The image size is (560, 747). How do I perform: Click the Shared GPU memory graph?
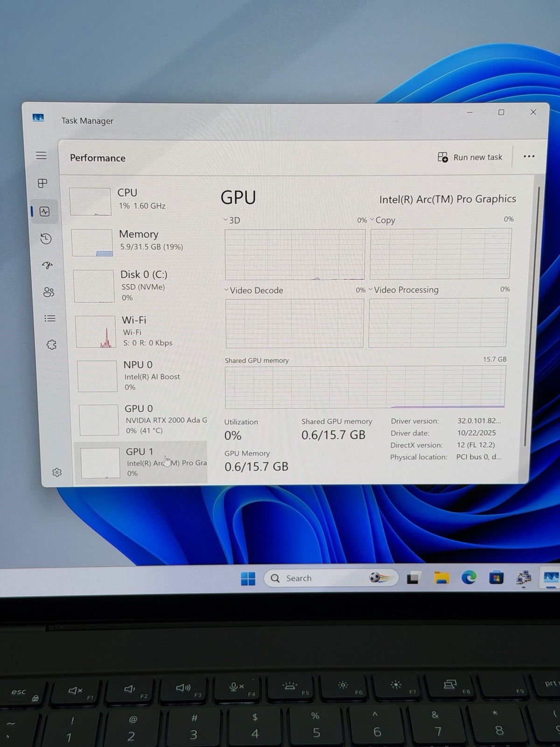[x=365, y=387]
